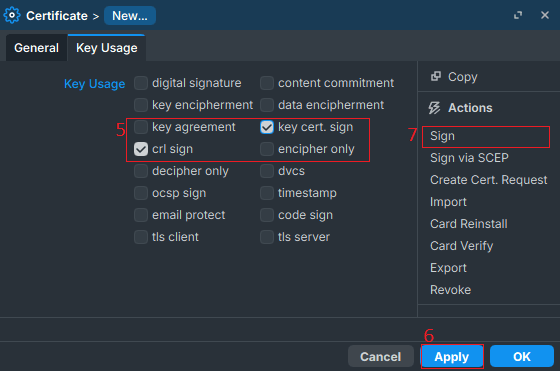Click the Card Verify action

pyautogui.click(x=461, y=246)
